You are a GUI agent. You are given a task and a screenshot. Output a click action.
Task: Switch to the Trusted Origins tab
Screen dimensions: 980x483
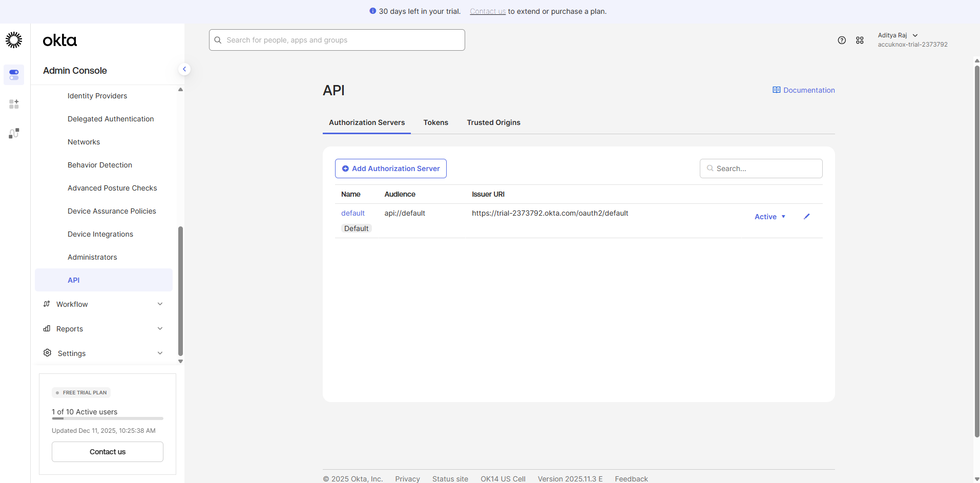493,122
